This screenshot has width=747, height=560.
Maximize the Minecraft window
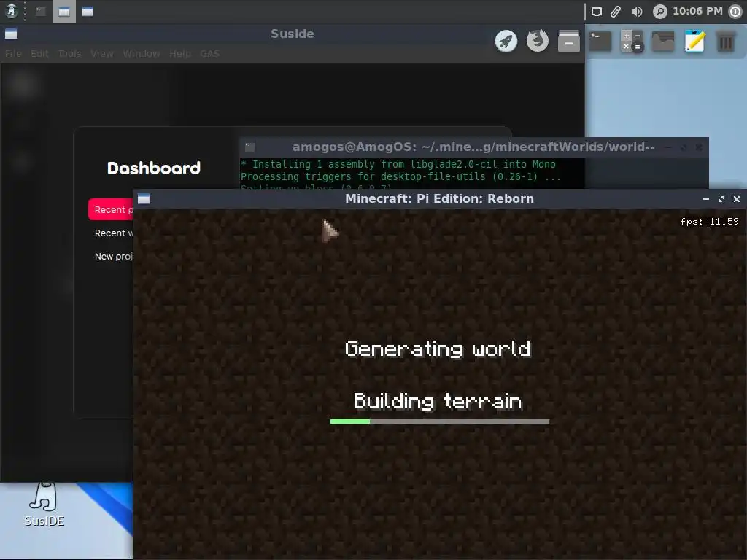point(721,199)
